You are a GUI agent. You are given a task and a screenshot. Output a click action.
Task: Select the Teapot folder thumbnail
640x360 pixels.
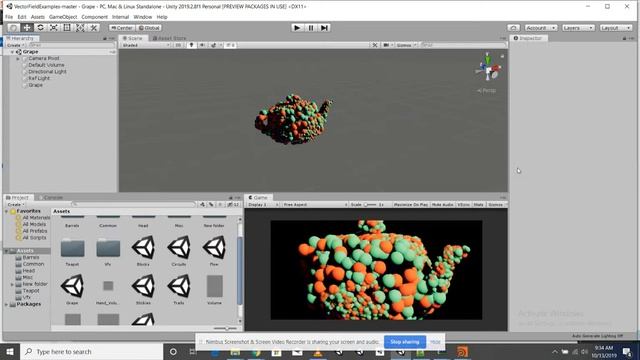click(73, 249)
